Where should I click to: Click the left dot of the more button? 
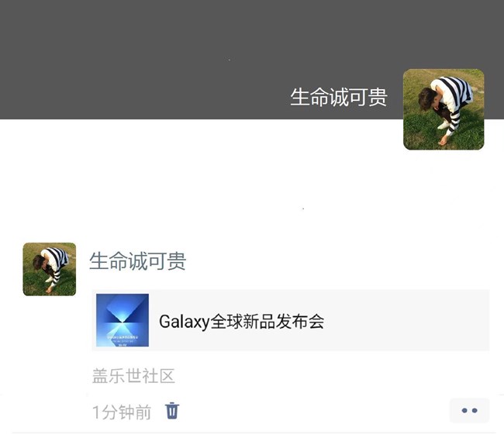[x=464, y=411]
